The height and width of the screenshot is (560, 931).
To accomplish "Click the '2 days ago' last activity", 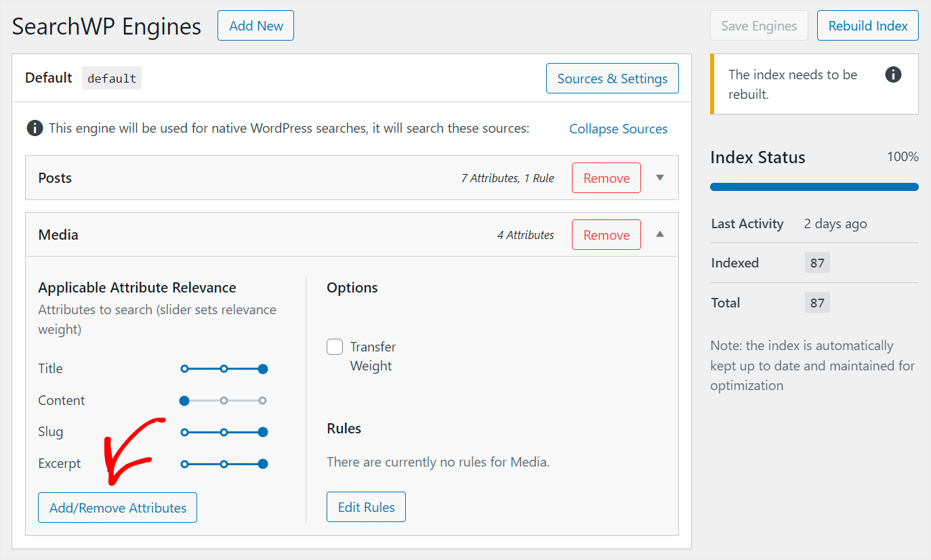I will pos(835,223).
